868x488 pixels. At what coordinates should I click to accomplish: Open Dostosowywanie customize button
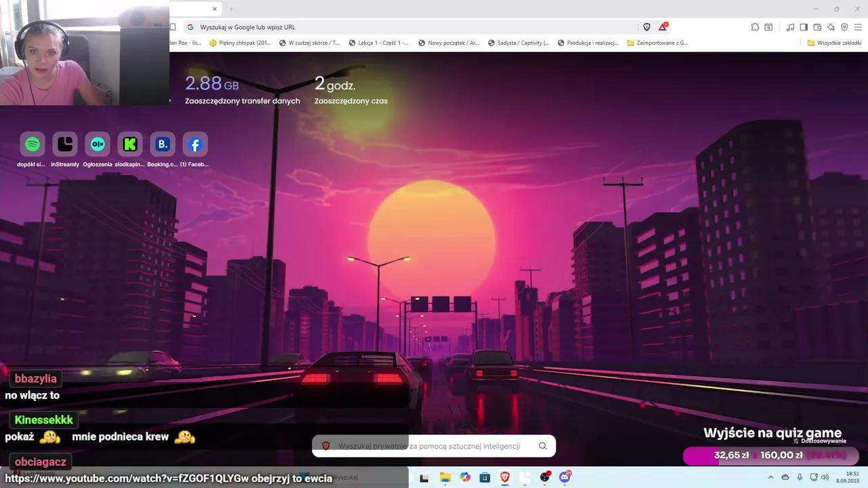pos(820,441)
